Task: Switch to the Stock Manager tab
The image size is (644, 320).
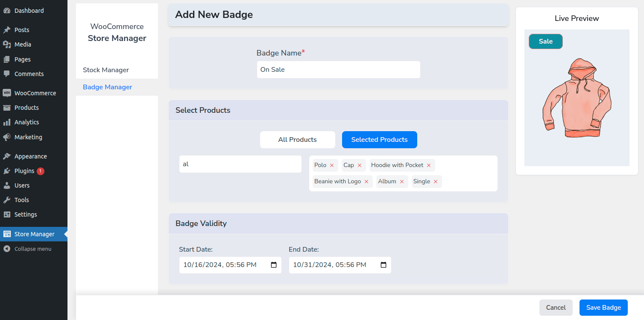Action: coord(105,70)
